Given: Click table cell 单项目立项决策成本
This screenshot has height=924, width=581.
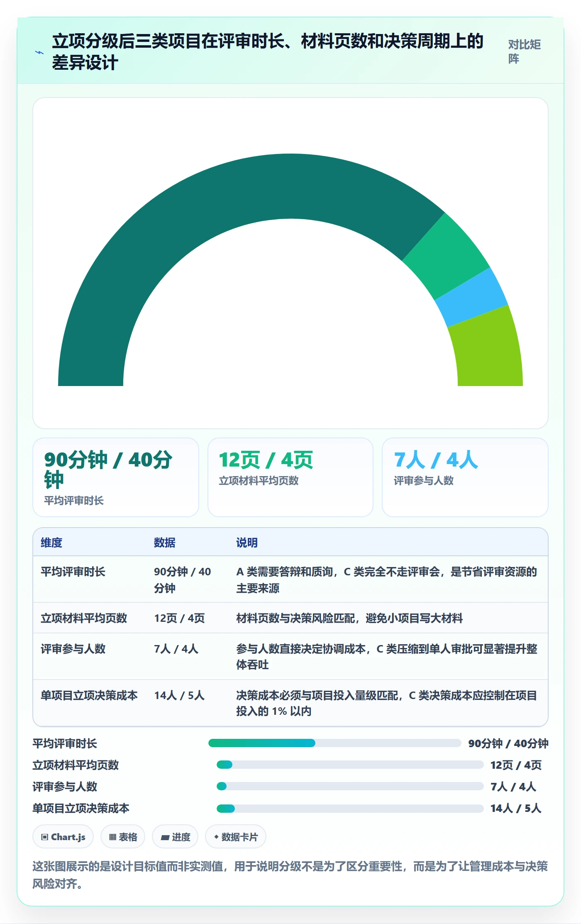Looking at the screenshot, I should tap(89, 695).
